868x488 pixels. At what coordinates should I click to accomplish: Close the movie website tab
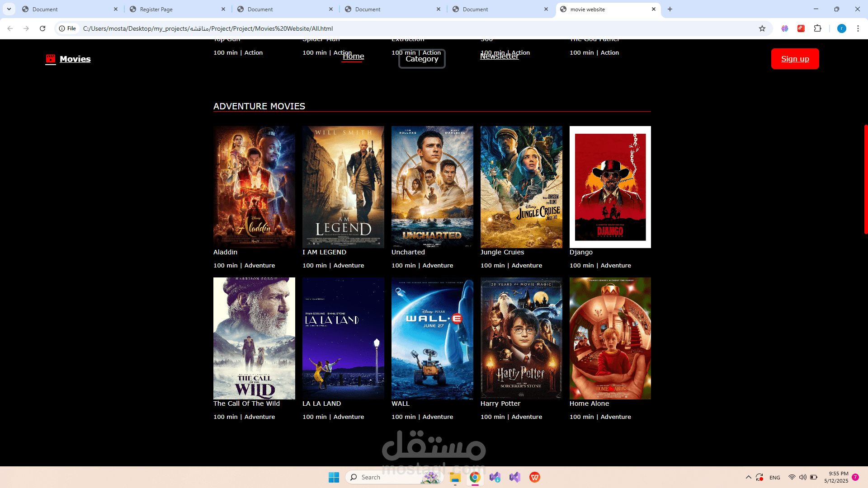[x=654, y=9]
